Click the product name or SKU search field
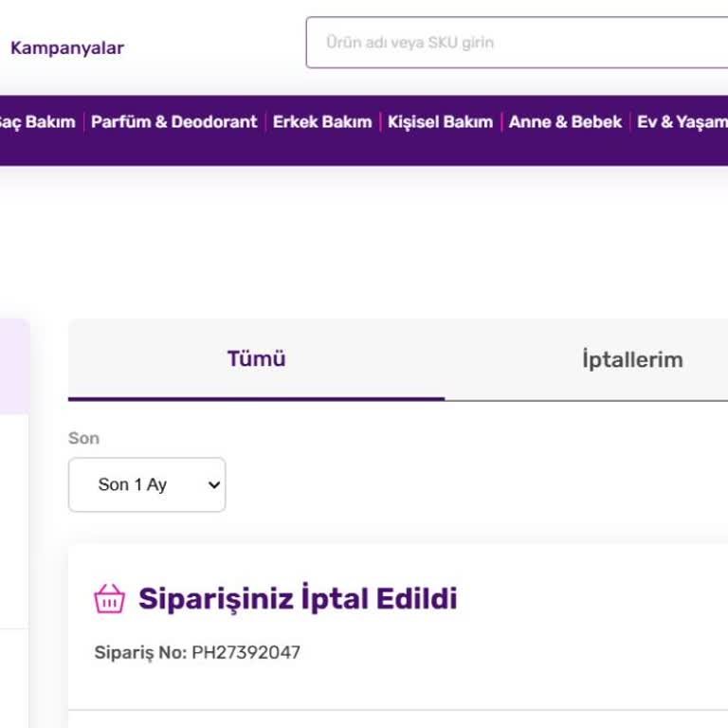728x728 pixels. pyautogui.click(x=517, y=43)
